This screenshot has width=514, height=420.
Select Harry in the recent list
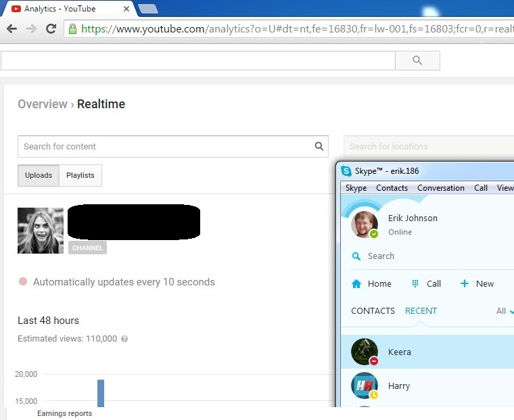(x=427, y=386)
